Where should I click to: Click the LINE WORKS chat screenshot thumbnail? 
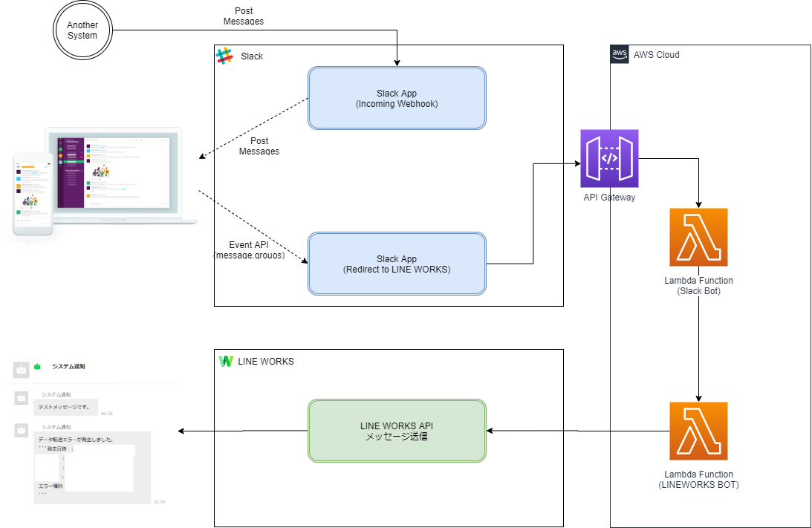[93, 432]
